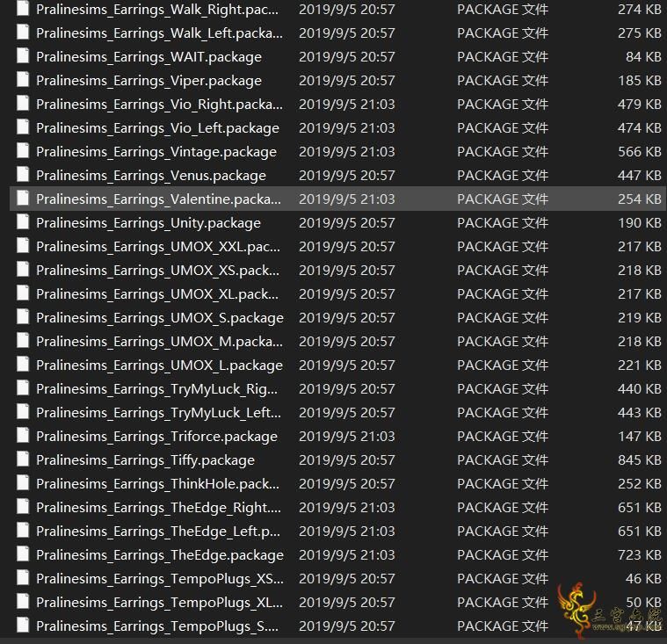The image size is (667, 644).
Task: Click file icon of Pralinesims_Earrings_Venus.package
Action: pos(23,175)
